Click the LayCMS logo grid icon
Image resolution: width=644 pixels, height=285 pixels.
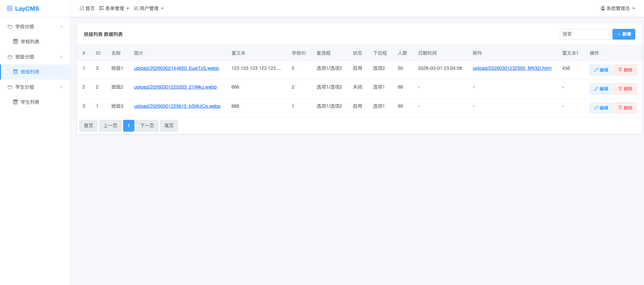[x=10, y=8]
